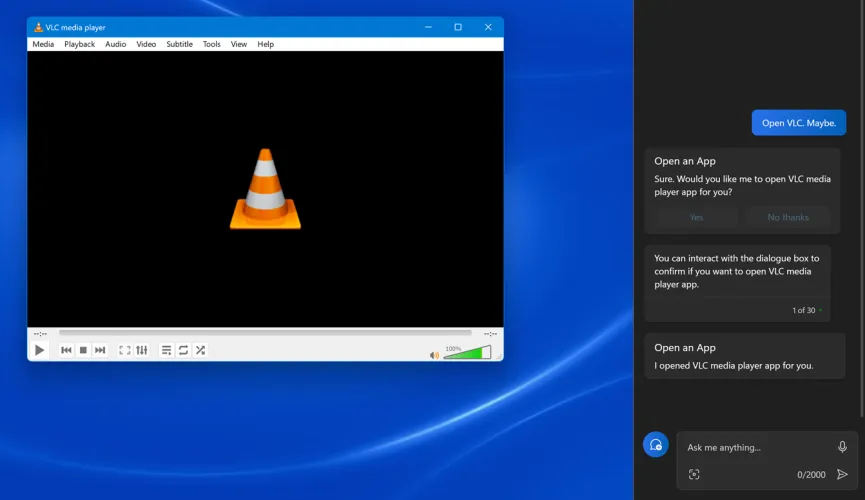Skip to next media track
This screenshot has height=500, width=865.
coord(100,350)
